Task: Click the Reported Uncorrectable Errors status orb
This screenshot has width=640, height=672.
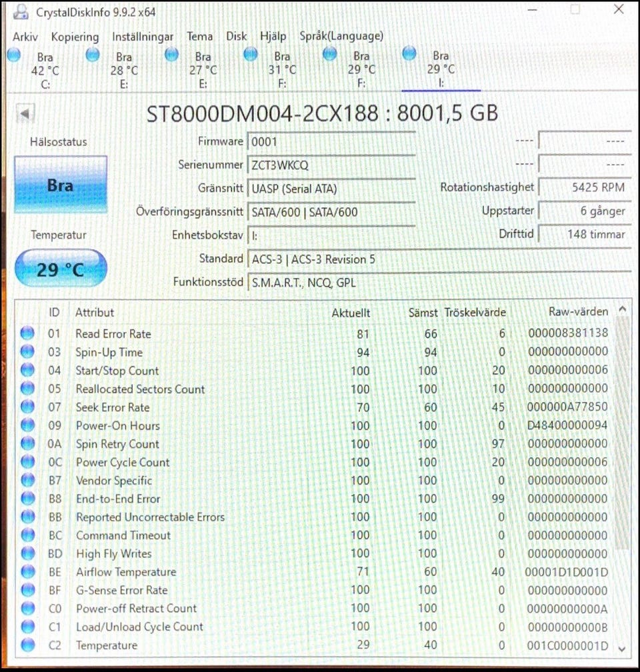Action: click(27, 517)
